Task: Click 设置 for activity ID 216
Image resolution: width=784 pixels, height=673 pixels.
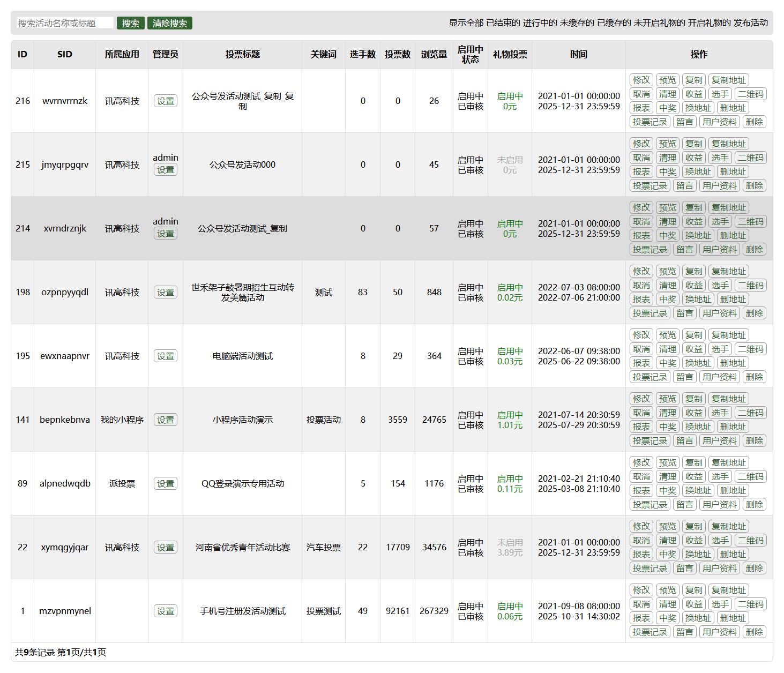Action: [166, 101]
